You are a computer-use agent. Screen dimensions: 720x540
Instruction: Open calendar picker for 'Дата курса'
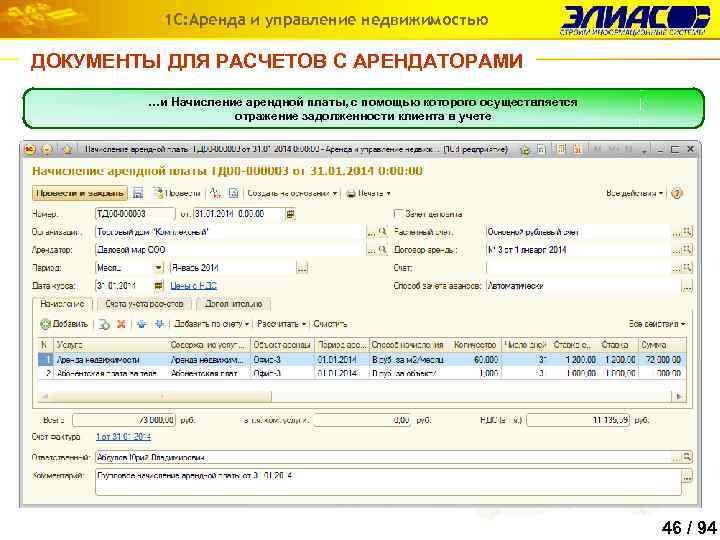click(x=158, y=286)
